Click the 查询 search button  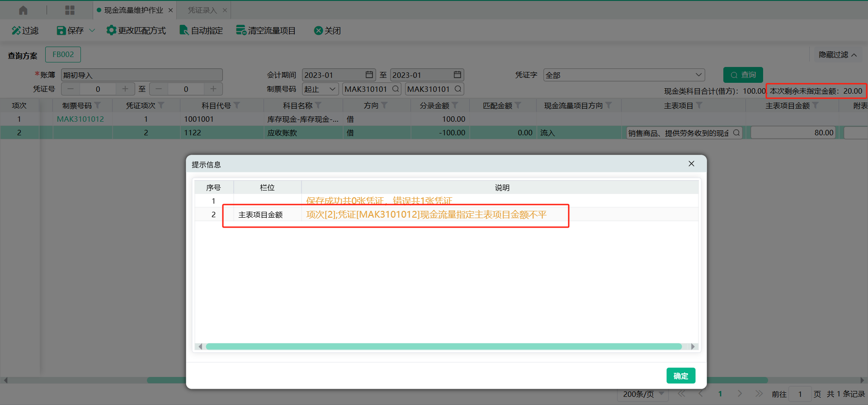pyautogui.click(x=743, y=75)
